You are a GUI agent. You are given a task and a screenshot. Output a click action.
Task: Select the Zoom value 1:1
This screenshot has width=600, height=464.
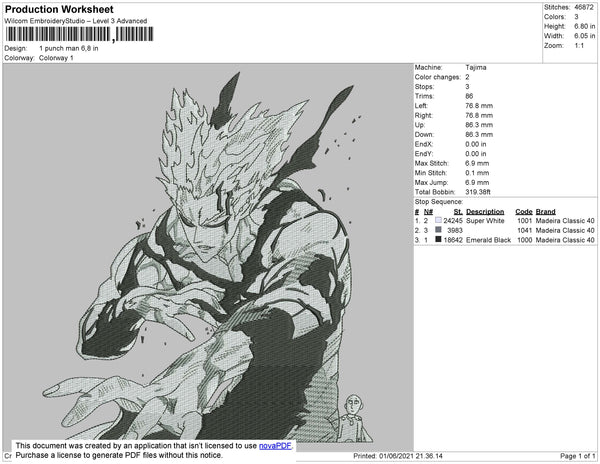[x=579, y=46]
